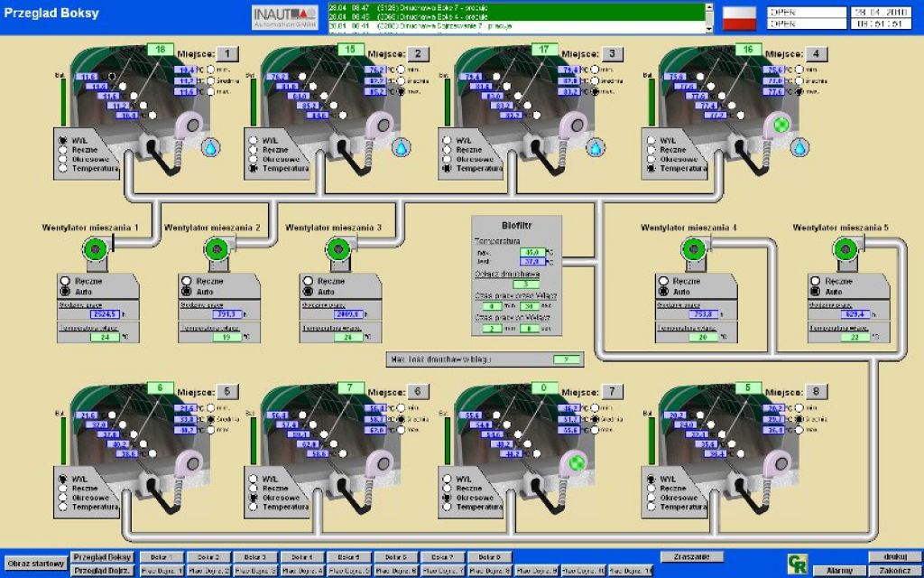
Task: Click the Wentylator mieszania 1 fan icon
Action: pos(93,249)
